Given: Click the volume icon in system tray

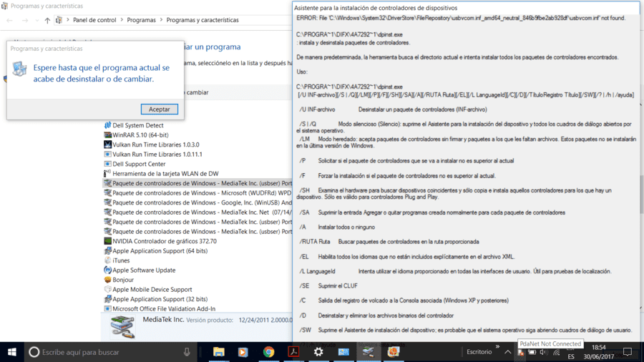Looking at the screenshot, I should 543,352.
